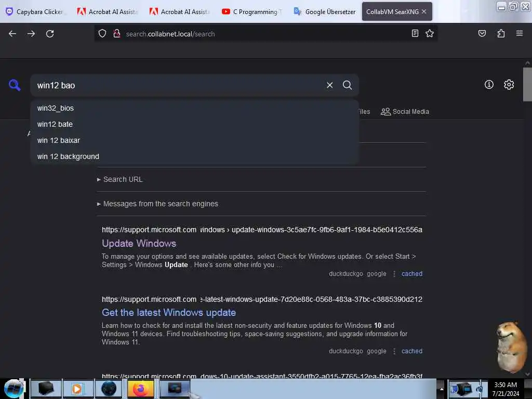Open the Windows Start orb
532x399 pixels.
pyautogui.click(x=13, y=389)
